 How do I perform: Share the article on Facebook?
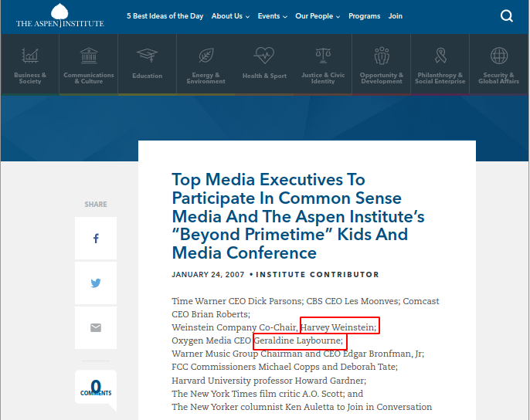pos(96,239)
